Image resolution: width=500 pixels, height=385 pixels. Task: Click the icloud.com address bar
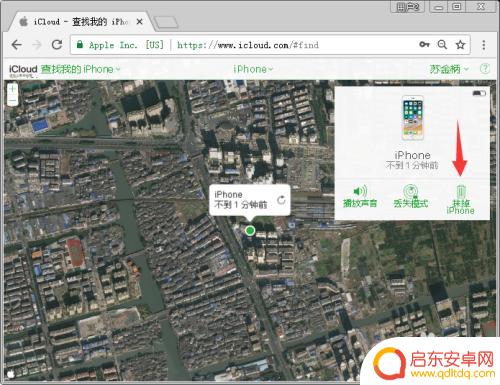[270, 45]
